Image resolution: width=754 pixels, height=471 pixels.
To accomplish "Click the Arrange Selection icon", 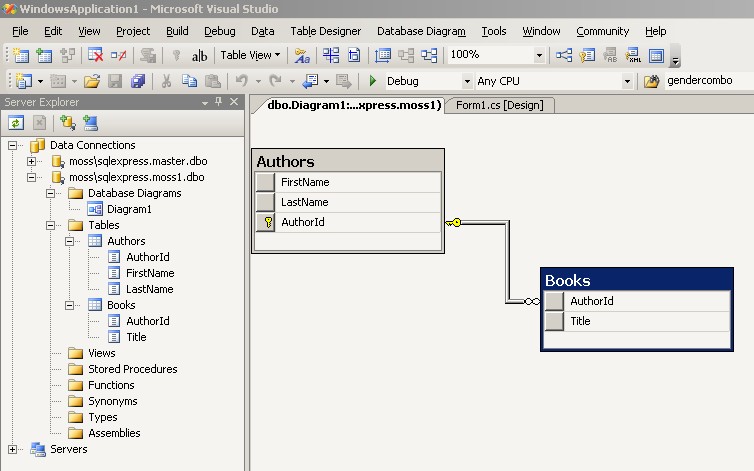I will [406, 55].
